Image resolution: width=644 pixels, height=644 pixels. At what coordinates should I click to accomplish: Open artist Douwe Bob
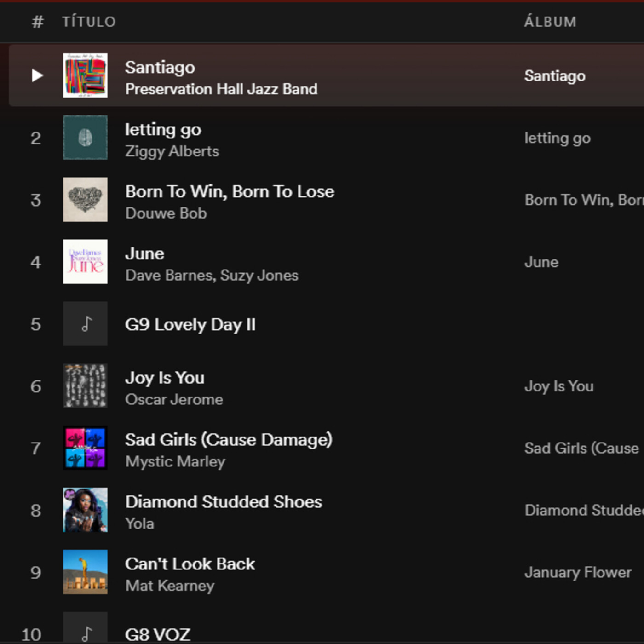tap(166, 213)
